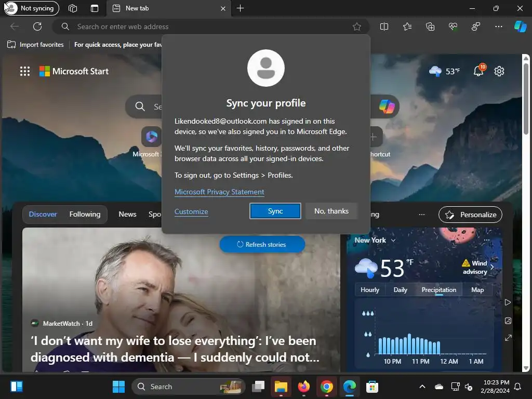The height and width of the screenshot is (399, 532).
Task: Open the page settings gear icon
Action: tap(499, 71)
